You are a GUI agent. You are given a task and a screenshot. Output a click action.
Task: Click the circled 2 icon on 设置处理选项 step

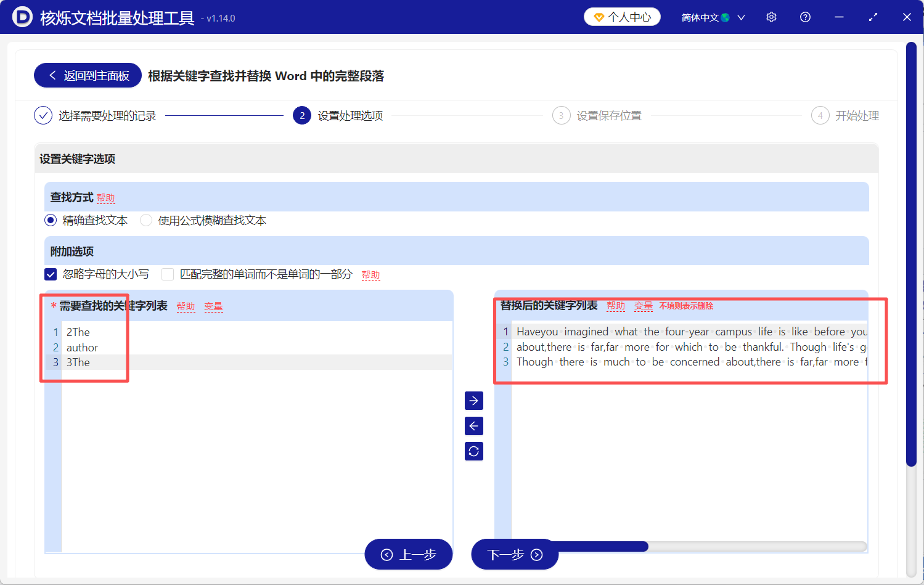click(x=301, y=115)
